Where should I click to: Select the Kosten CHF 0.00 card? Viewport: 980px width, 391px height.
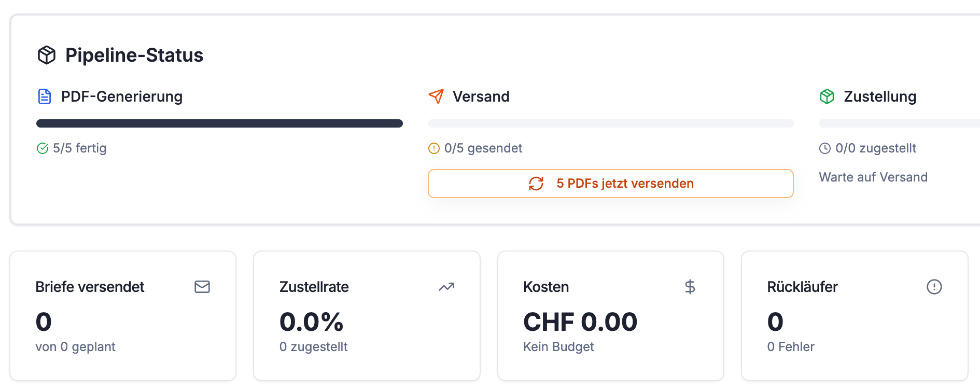pyautogui.click(x=610, y=316)
